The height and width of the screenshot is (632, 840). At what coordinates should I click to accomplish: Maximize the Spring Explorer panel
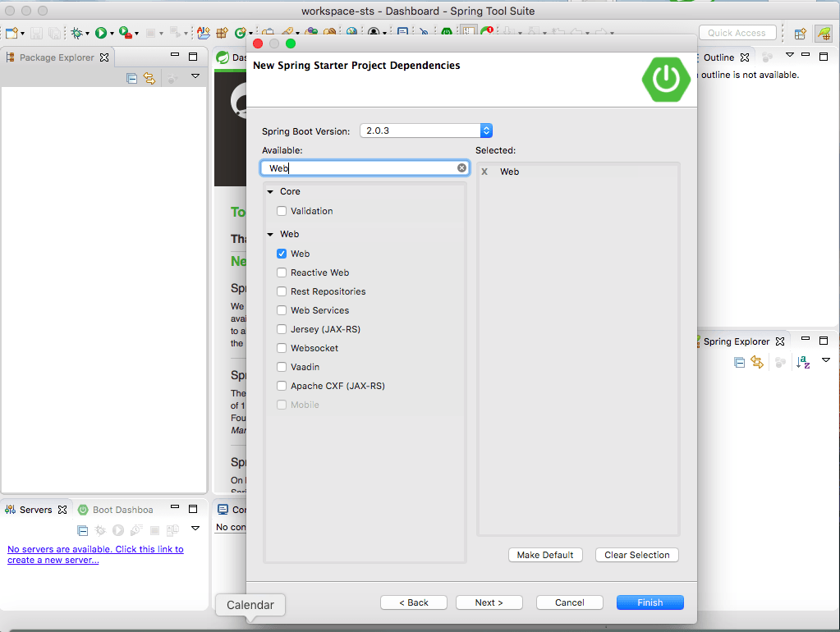pos(824,340)
